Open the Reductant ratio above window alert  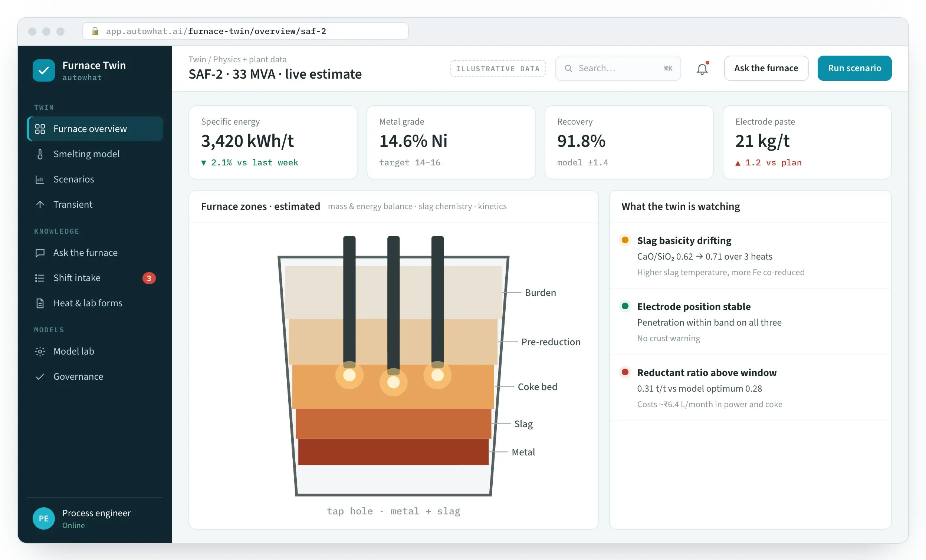coord(750,388)
